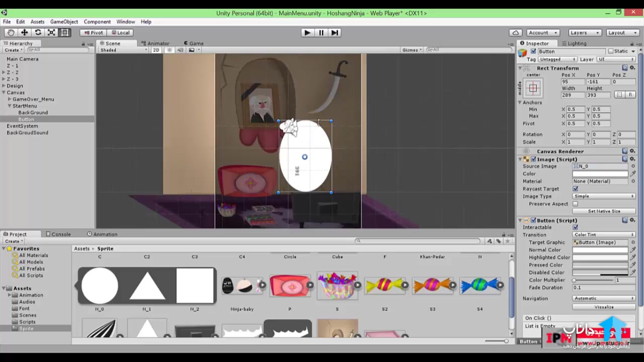This screenshot has height=362, width=644.
Task: Open Rect Transform gear settings menu
Action: pyautogui.click(x=632, y=68)
